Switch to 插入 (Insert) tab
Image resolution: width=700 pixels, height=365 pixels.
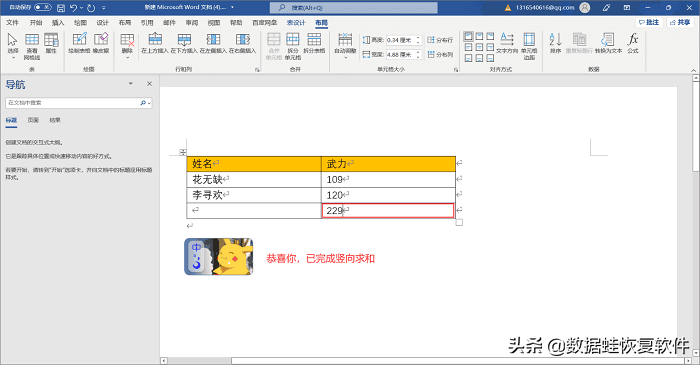pyautogui.click(x=58, y=22)
